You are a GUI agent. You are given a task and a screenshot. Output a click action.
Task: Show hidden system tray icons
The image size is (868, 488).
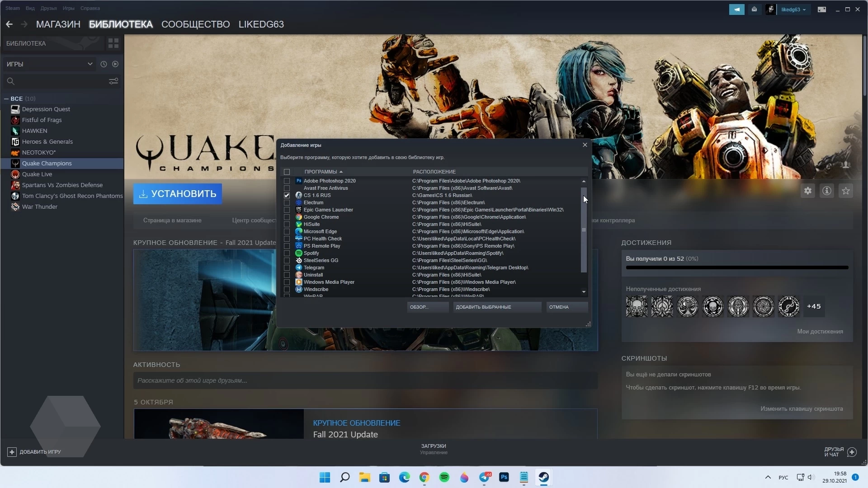click(x=768, y=477)
